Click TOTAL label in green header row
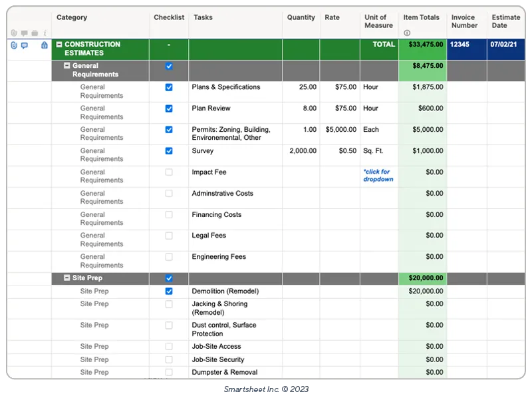 pyautogui.click(x=384, y=45)
